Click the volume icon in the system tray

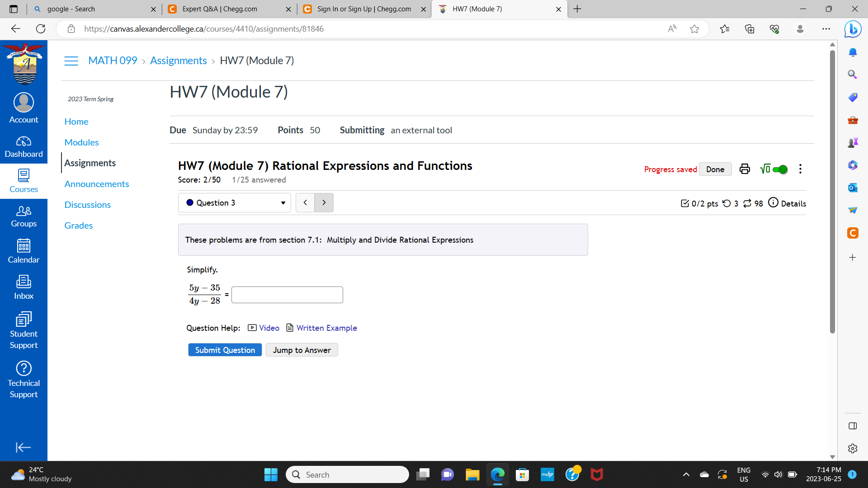coord(778,474)
